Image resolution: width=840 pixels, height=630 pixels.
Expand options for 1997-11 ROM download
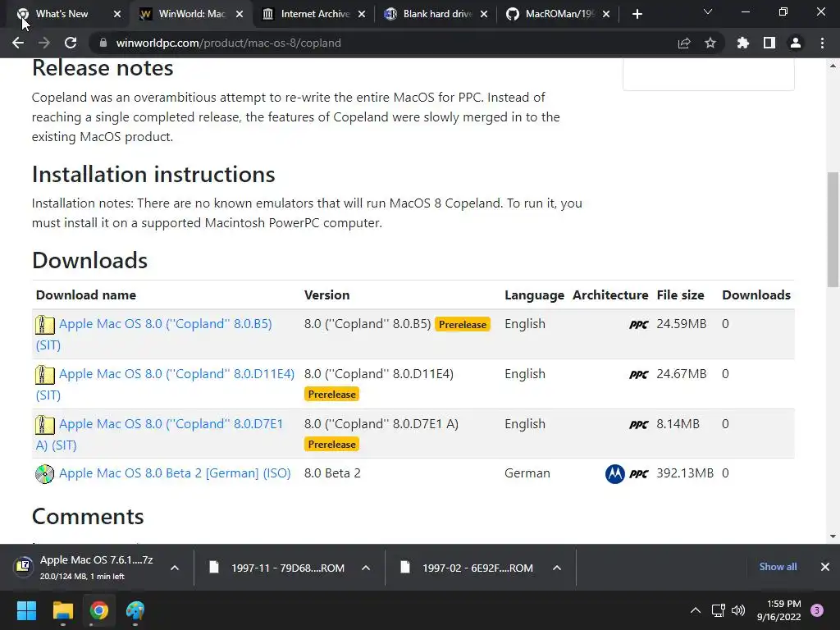(x=366, y=568)
